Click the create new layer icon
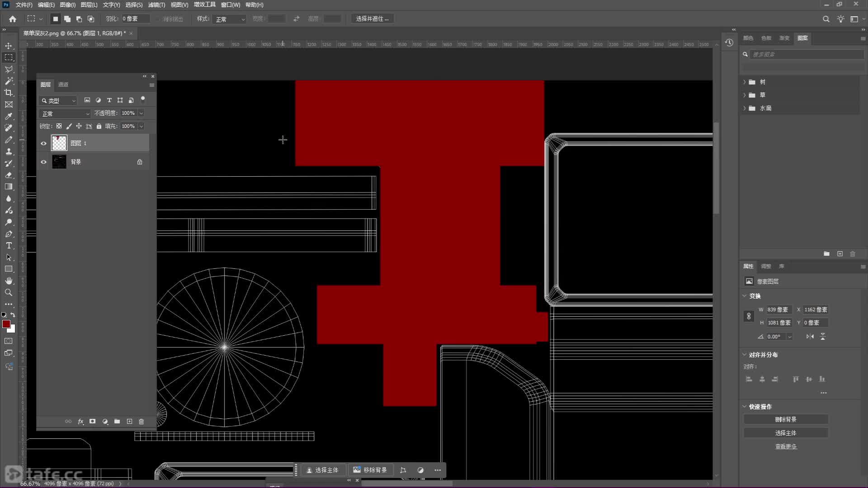 click(x=129, y=421)
